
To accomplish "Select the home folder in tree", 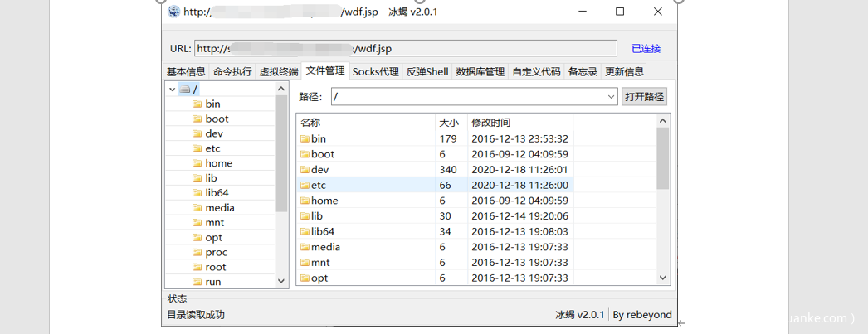I will [x=218, y=163].
